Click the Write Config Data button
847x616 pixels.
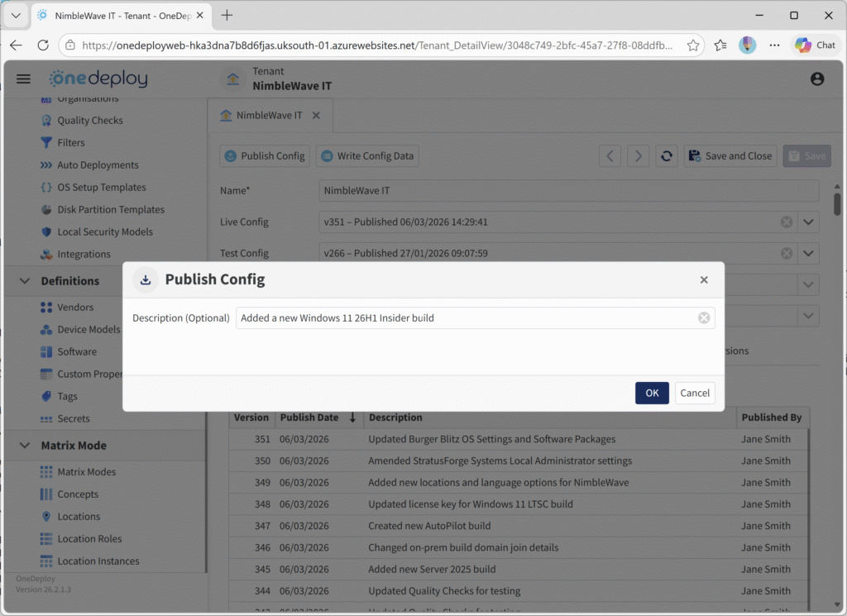[367, 156]
